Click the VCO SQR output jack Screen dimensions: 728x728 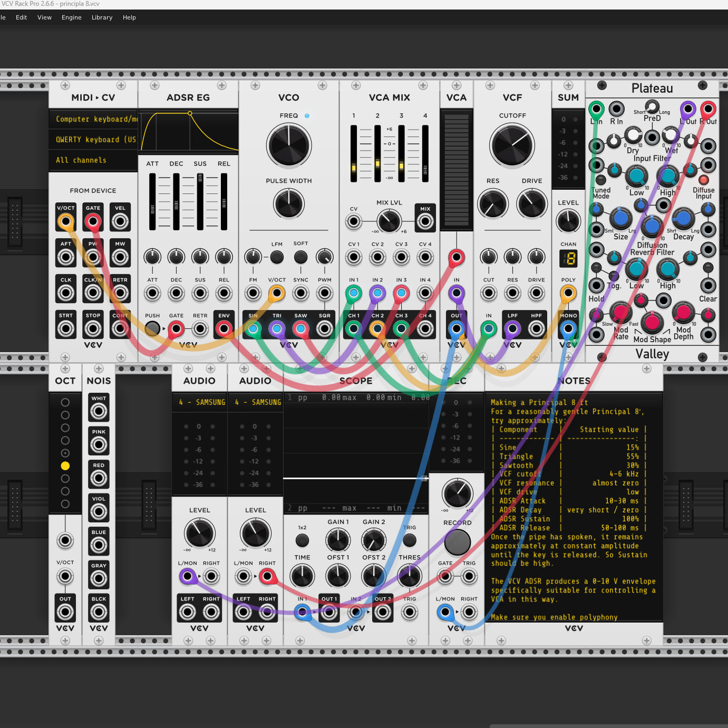tap(325, 329)
